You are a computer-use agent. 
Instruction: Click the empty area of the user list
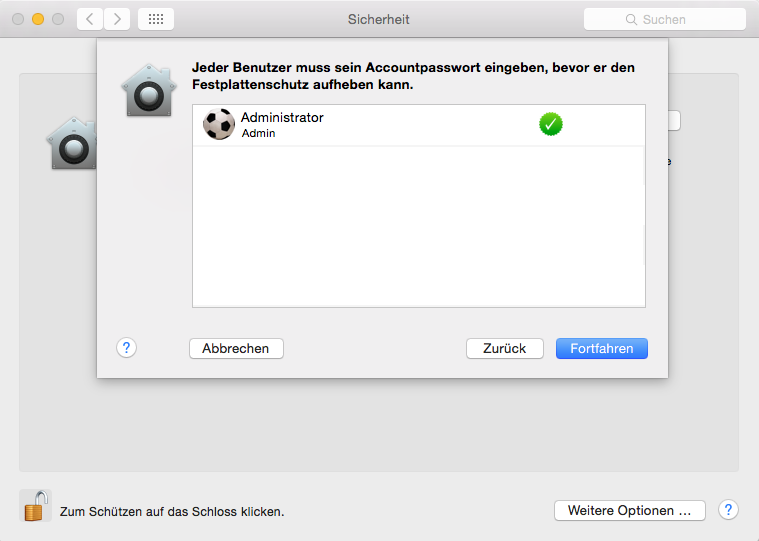[418, 230]
